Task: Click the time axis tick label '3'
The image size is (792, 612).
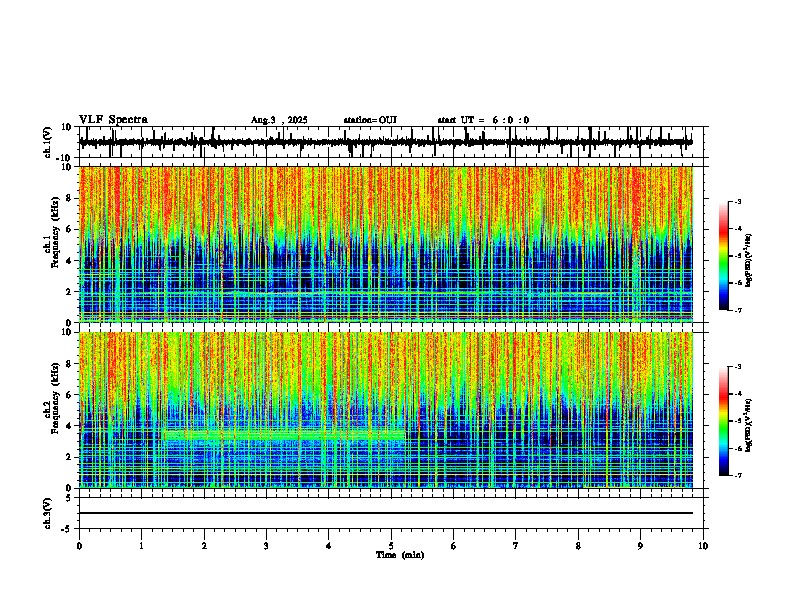Action: (266, 546)
